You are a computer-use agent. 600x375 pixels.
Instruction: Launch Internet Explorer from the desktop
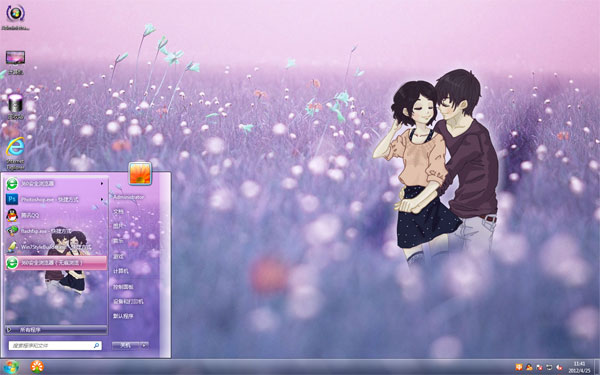point(15,153)
